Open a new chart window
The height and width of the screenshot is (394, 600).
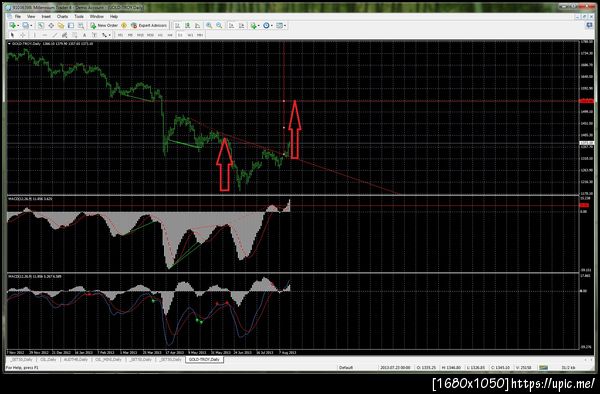point(13,25)
